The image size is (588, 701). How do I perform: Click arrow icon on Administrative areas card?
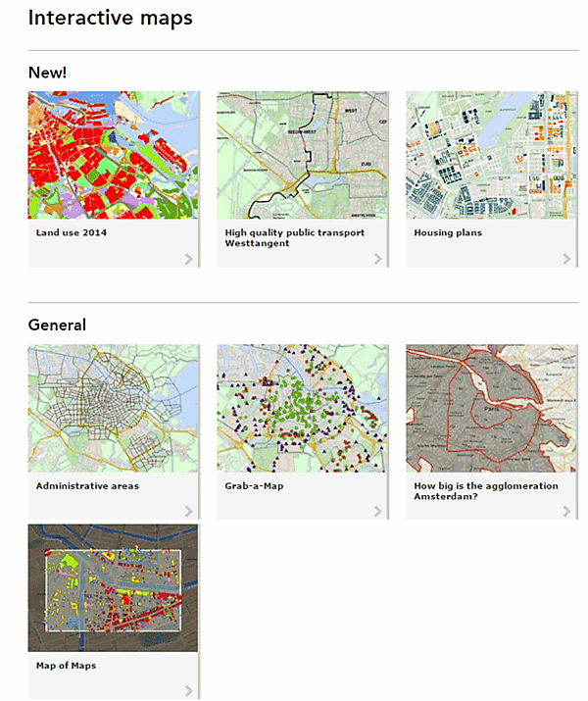pos(188,511)
